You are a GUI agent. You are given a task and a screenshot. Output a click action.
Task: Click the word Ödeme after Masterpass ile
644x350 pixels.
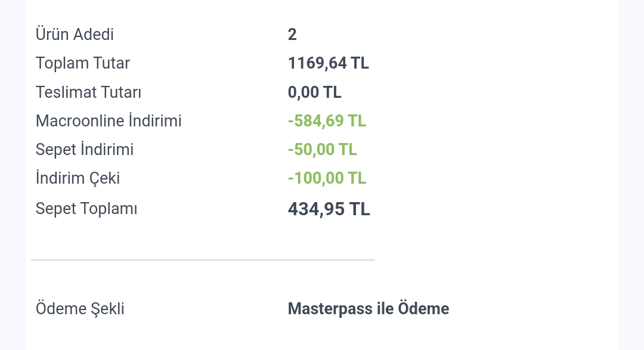pyautogui.click(x=423, y=309)
